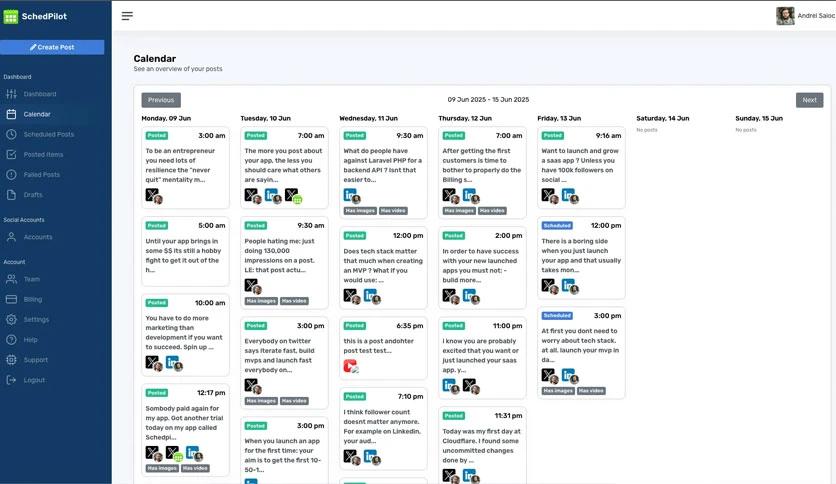Viewport: 836px width, 484px height.
Task: Click the Drafts file icon
Action: [11, 195]
